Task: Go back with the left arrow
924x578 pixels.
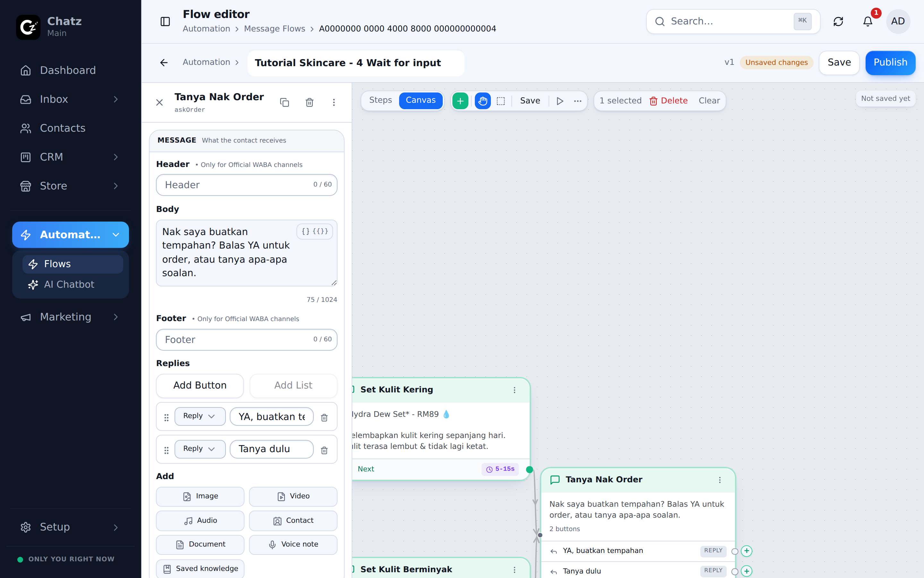Action: pos(164,62)
